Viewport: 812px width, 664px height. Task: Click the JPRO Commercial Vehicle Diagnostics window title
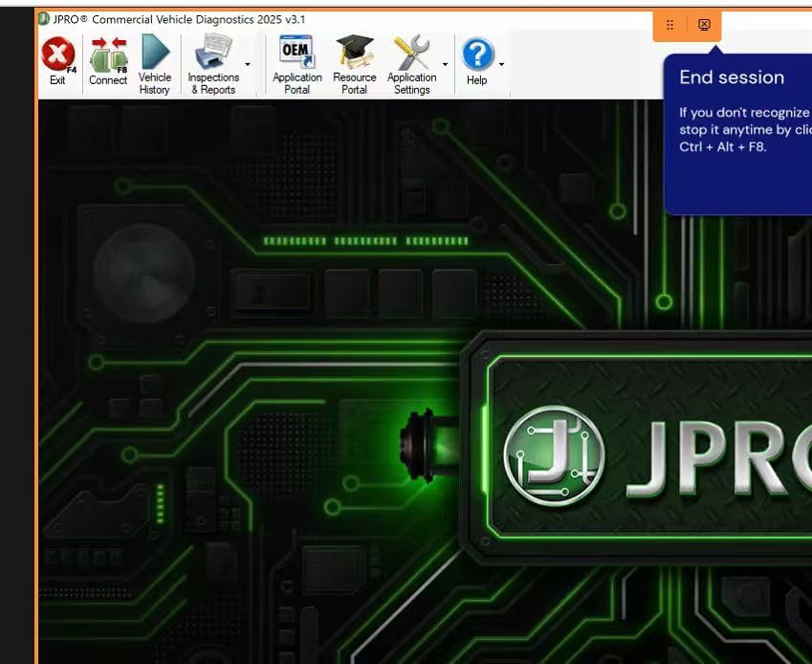click(179, 19)
